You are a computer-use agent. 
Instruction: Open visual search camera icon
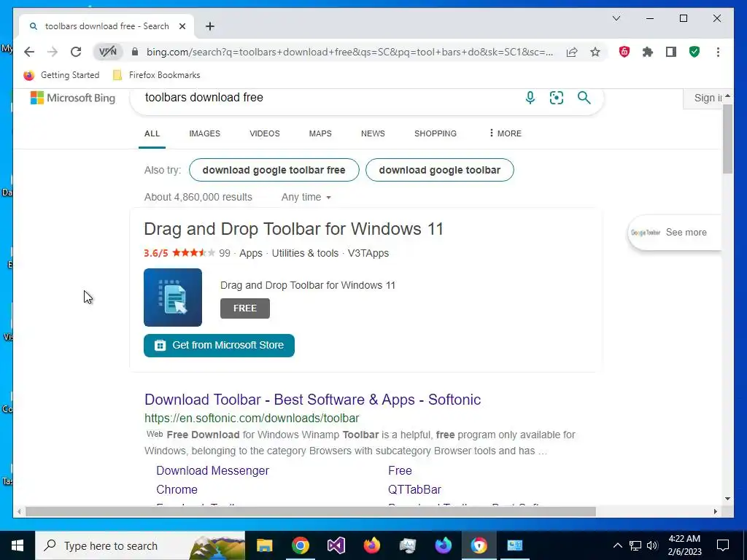[x=557, y=98]
